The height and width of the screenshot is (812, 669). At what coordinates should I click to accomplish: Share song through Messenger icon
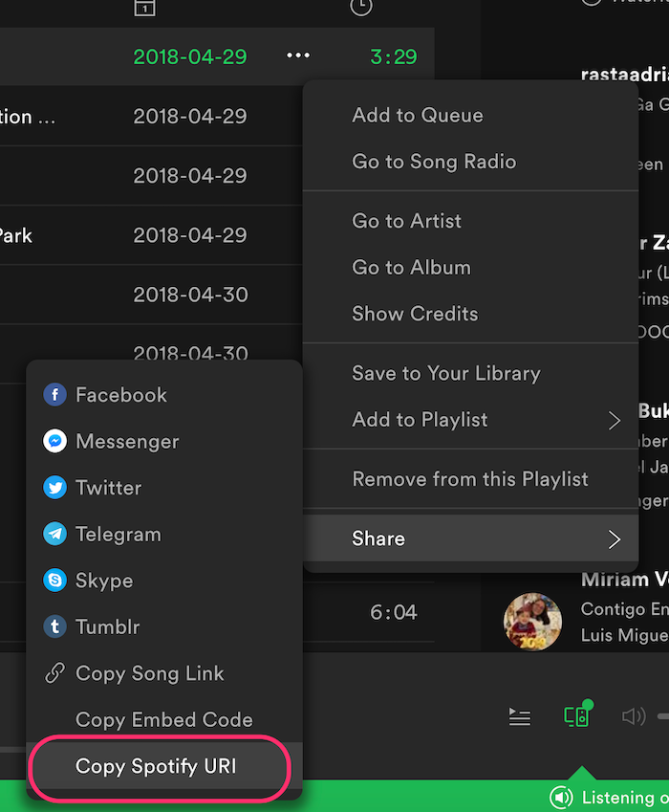(x=54, y=441)
